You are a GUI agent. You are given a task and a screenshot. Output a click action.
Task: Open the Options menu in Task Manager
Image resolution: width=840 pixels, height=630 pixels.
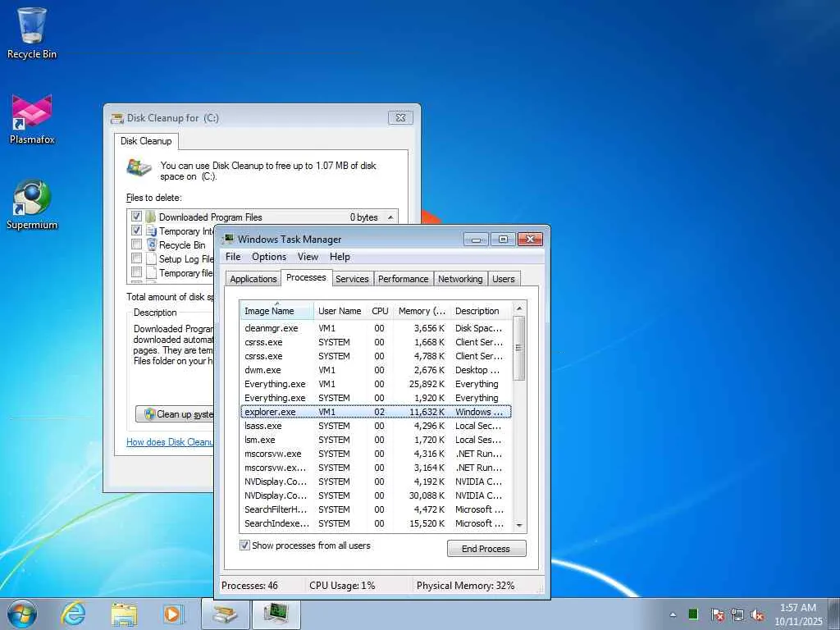(x=269, y=257)
